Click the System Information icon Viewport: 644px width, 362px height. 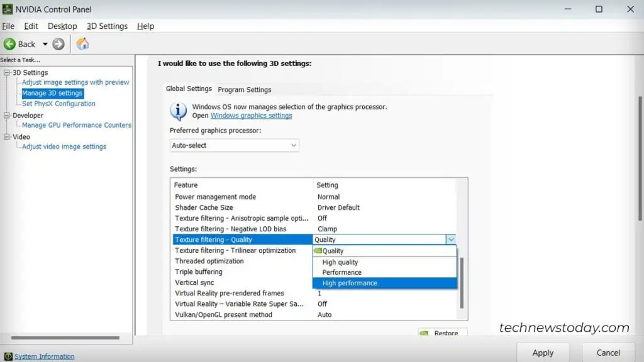(x=8, y=356)
